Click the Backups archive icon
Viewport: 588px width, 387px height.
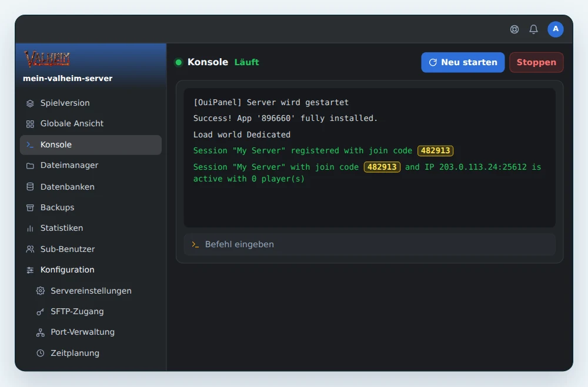point(30,207)
